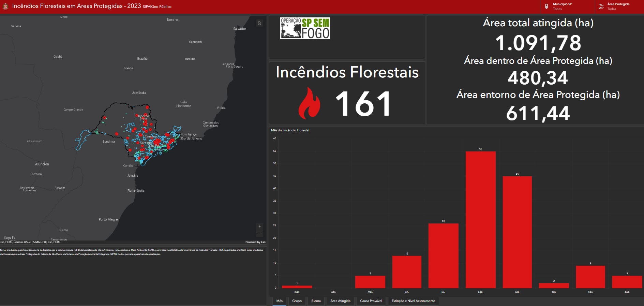Click the forest fire count 161

[x=363, y=104]
